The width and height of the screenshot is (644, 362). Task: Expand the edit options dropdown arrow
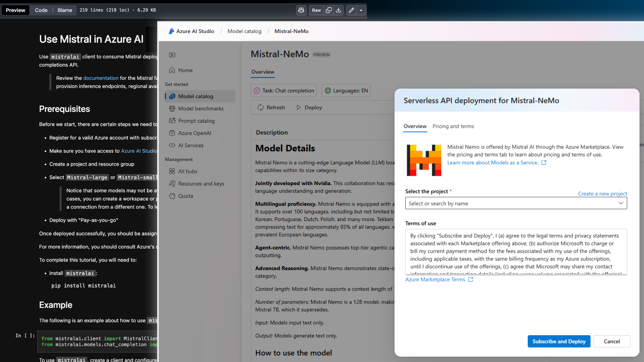(x=361, y=10)
